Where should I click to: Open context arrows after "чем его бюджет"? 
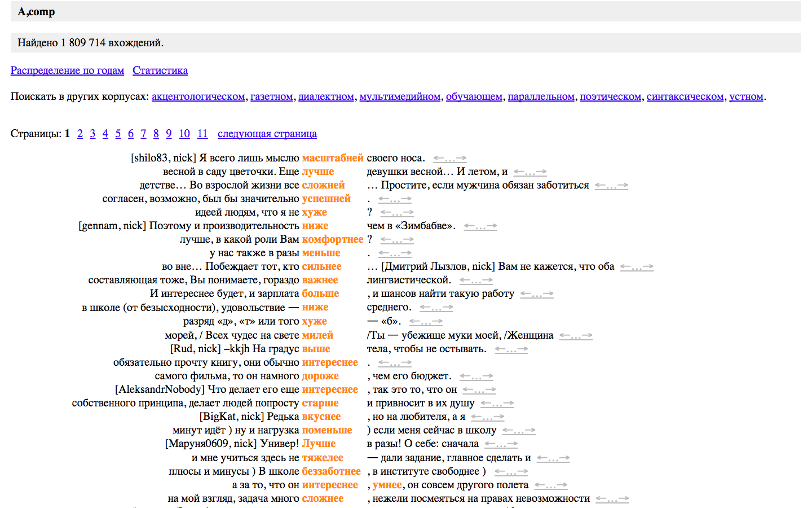pyautogui.click(x=476, y=376)
